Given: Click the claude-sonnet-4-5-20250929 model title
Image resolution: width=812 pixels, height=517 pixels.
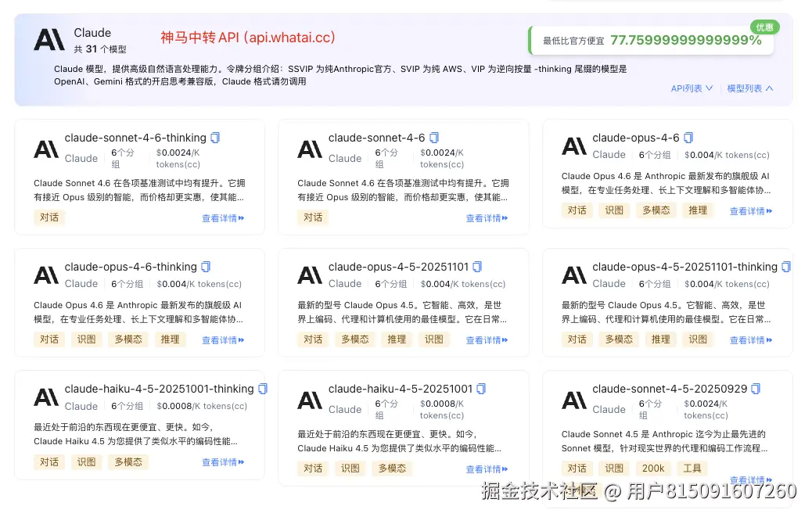Looking at the screenshot, I should pyautogui.click(x=670, y=389).
